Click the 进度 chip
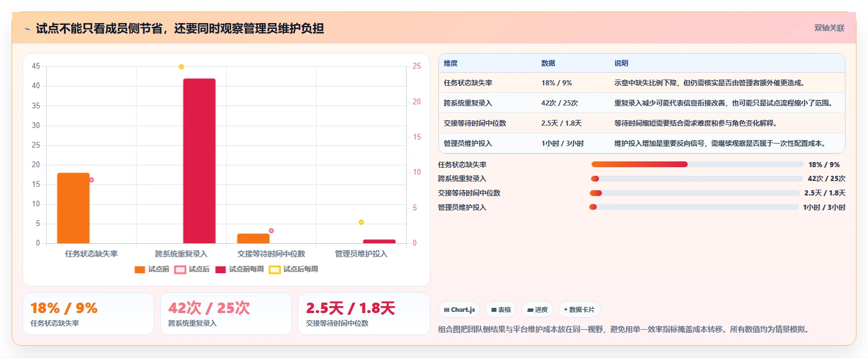The image size is (868, 358). pyautogui.click(x=537, y=310)
